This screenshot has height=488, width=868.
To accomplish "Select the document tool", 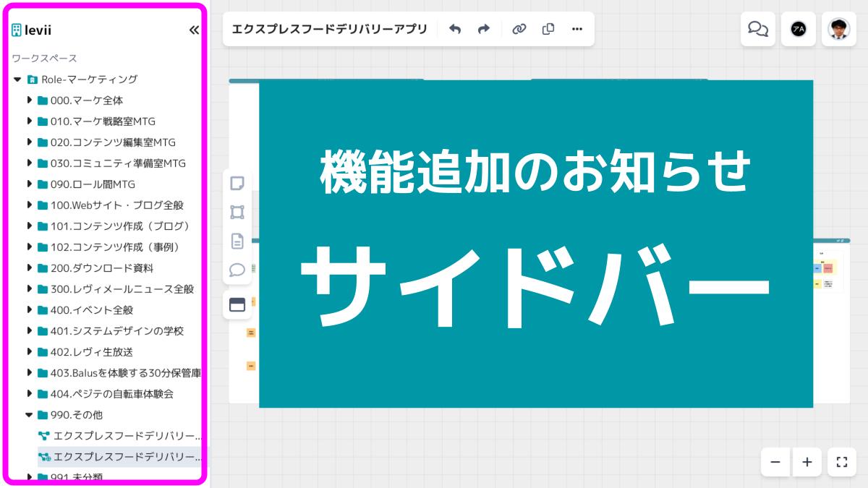I will pyautogui.click(x=237, y=241).
